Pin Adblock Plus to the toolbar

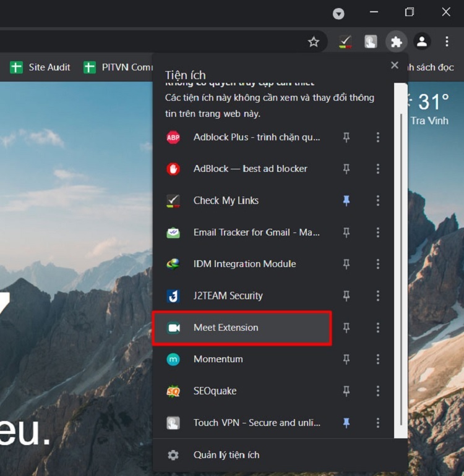[346, 137]
